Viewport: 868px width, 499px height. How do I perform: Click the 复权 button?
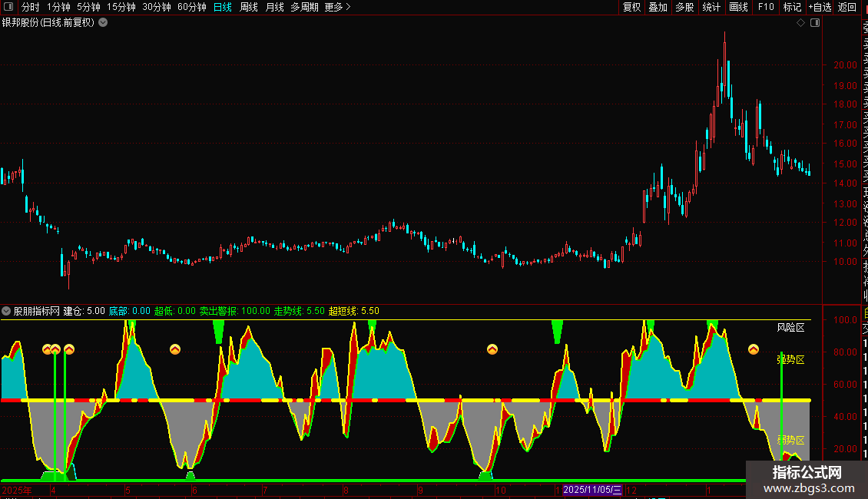[x=631, y=7]
